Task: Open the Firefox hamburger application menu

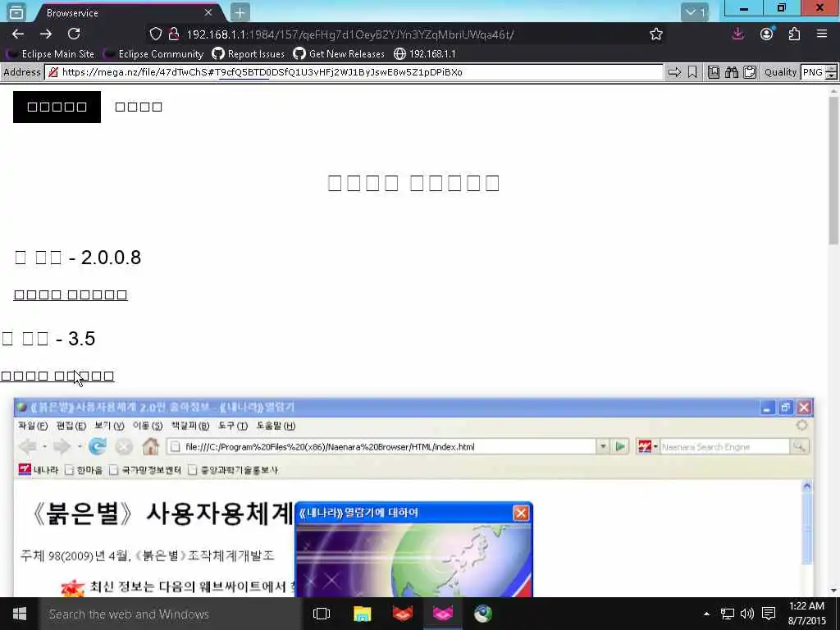Action: point(822,34)
